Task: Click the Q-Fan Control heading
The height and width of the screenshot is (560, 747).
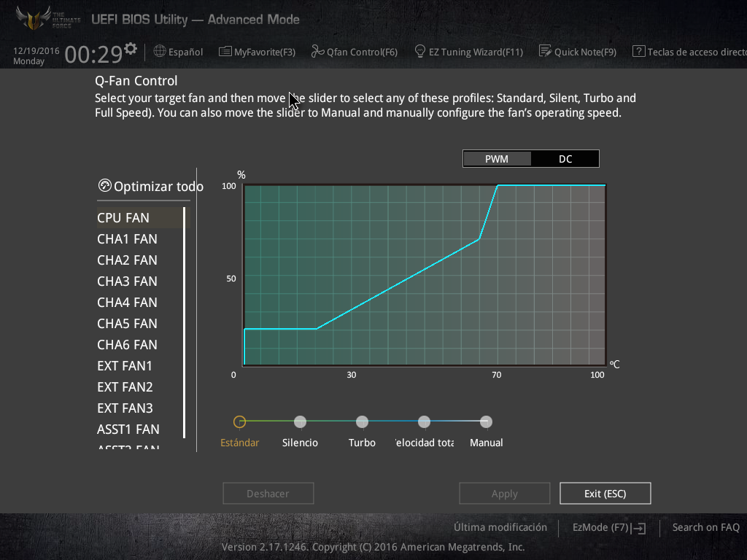Action: [x=136, y=81]
